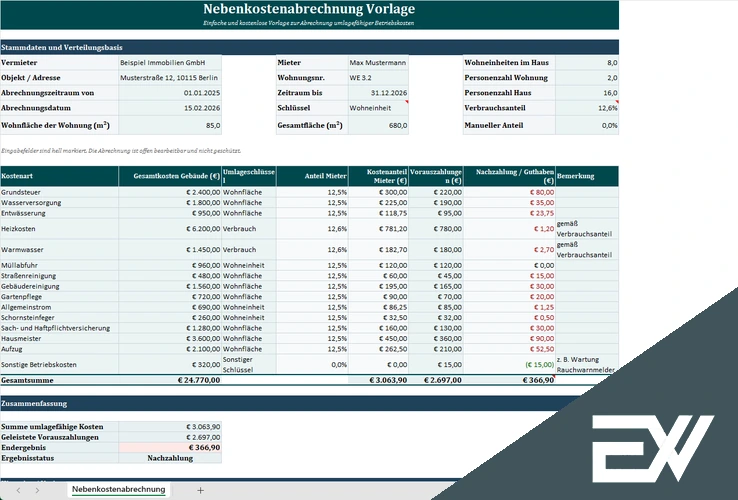Click the Kostenart column header
Viewport: 738px width, 500px height.
[59, 176]
